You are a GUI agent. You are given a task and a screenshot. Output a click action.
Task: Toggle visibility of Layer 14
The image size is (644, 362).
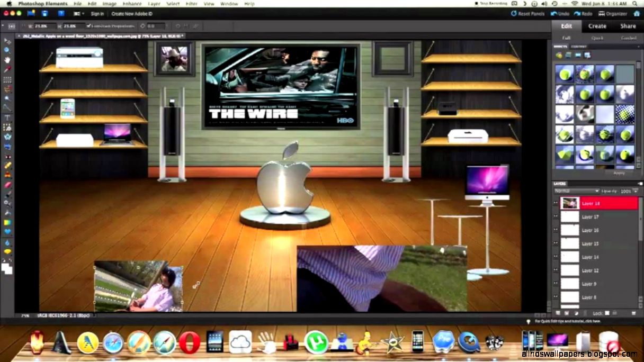(x=556, y=257)
